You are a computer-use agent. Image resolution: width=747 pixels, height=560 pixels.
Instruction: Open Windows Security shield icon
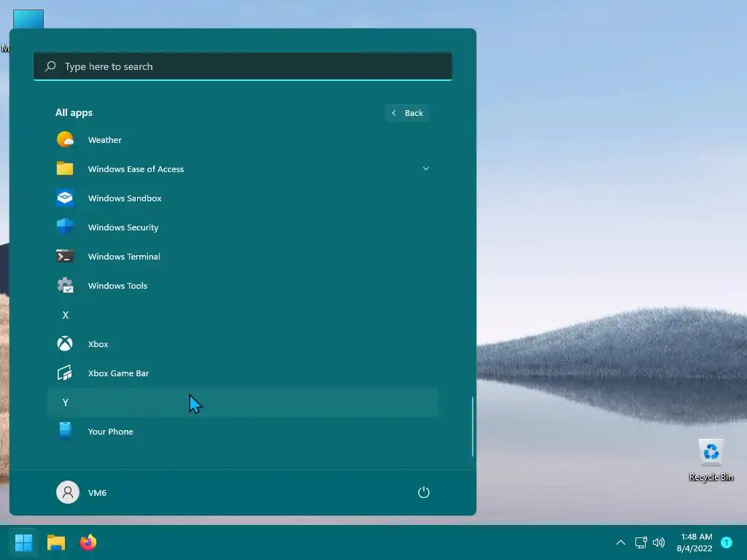pos(65,227)
